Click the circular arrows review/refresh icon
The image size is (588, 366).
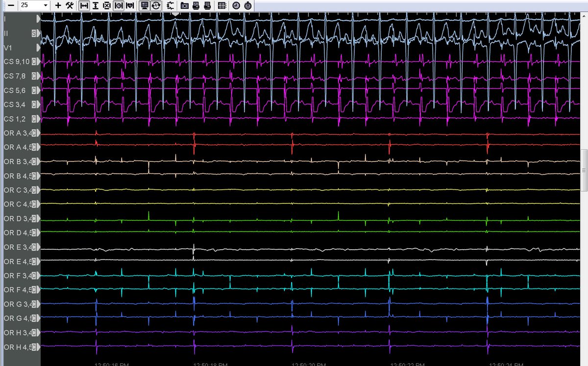[156, 5]
